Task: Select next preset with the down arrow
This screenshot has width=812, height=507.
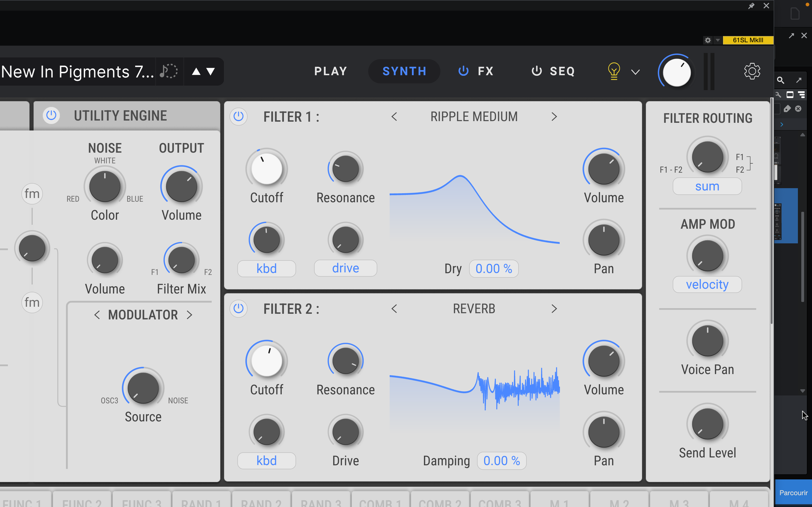Action: click(211, 72)
